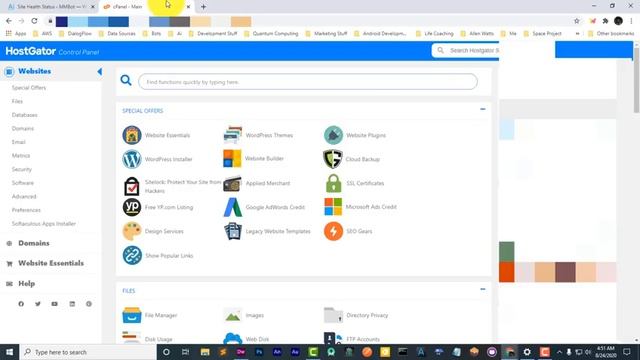Go to Files in sidebar
The height and width of the screenshot is (360, 640).
tap(17, 101)
